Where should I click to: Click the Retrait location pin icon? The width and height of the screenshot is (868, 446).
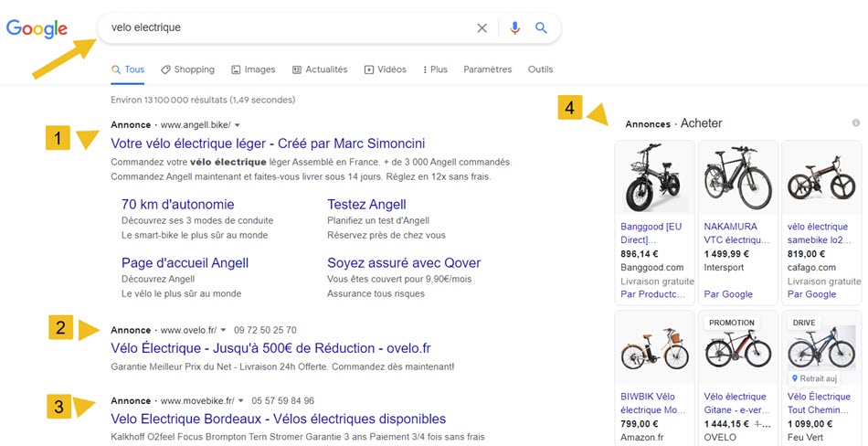click(795, 378)
